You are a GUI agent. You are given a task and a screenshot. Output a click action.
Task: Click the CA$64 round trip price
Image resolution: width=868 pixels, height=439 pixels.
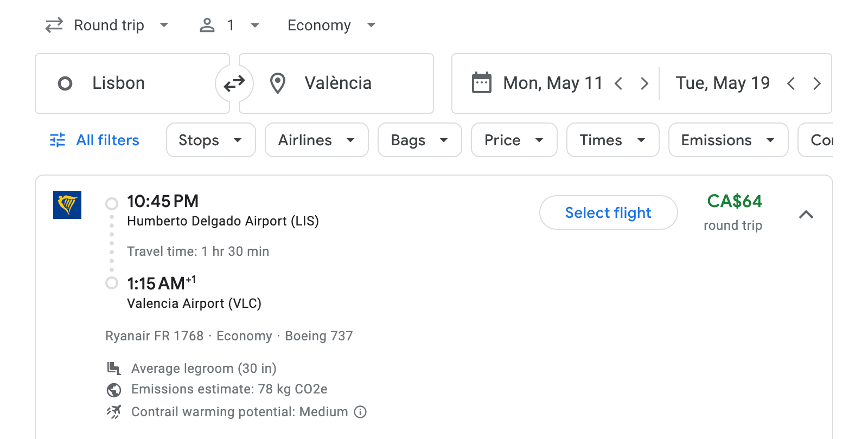tap(735, 201)
